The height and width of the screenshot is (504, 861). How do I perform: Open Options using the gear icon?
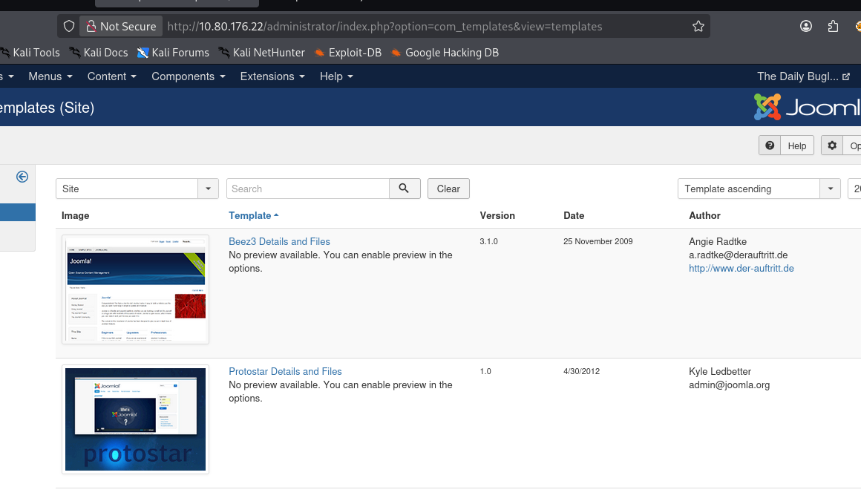831,145
